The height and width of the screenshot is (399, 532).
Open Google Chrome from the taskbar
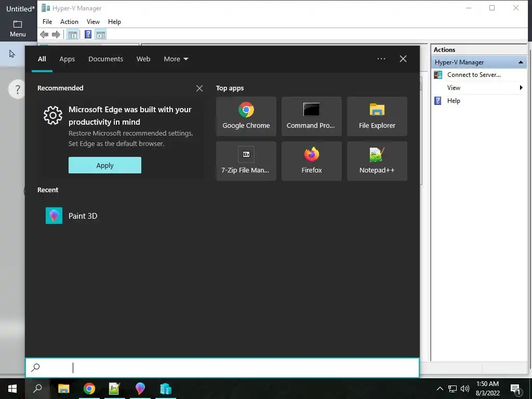pos(89,389)
